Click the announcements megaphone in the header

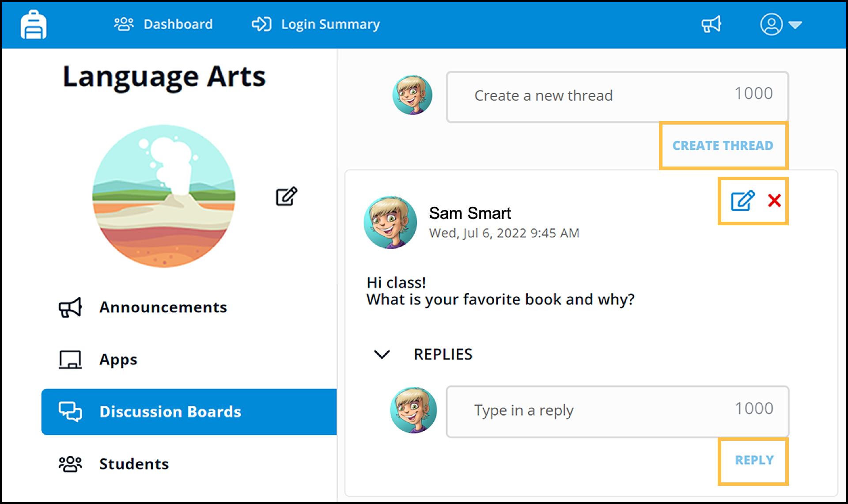pos(711,24)
